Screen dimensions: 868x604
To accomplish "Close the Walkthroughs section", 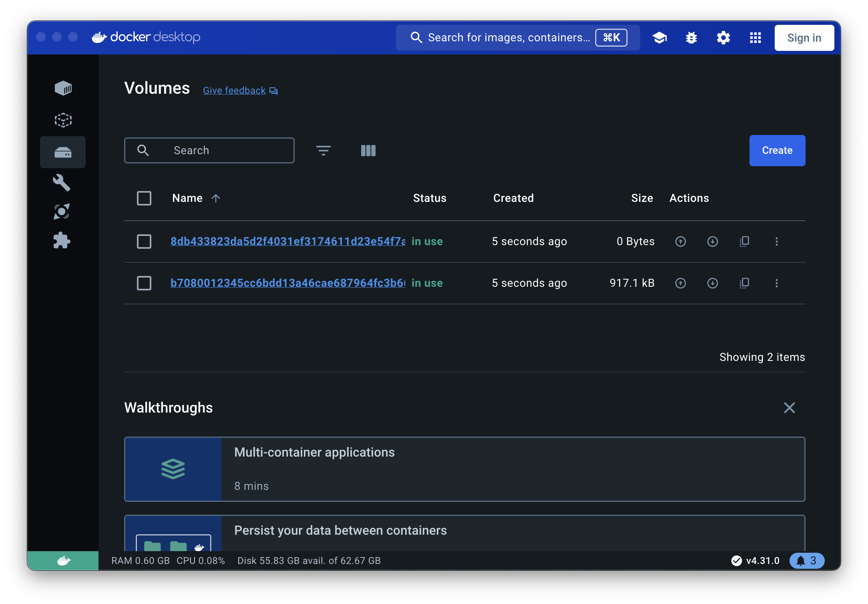I will pyautogui.click(x=790, y=408).
